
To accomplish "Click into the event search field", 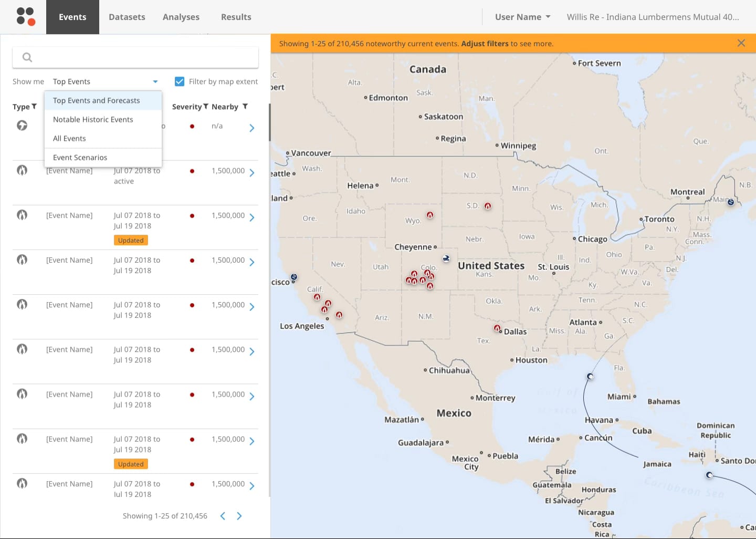I will coord(142,57).
